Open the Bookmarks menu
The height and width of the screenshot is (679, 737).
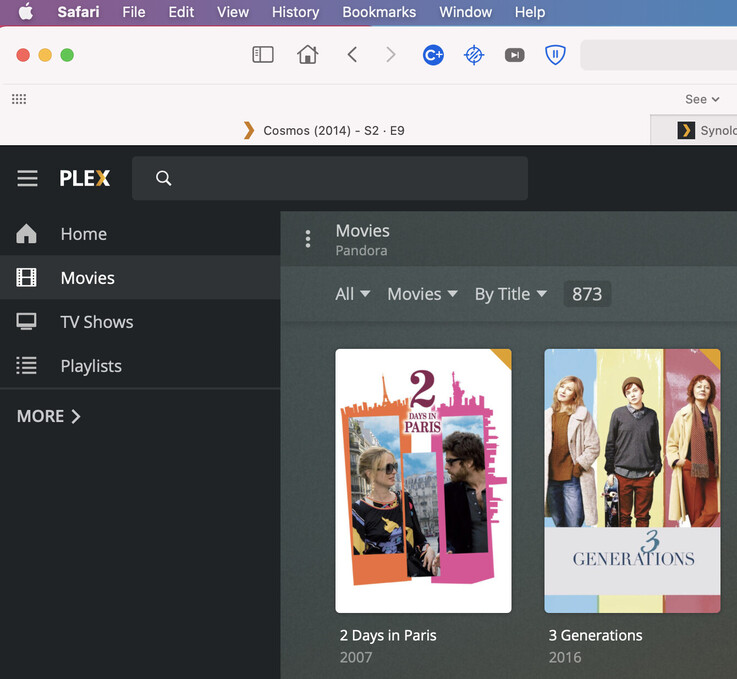tap(379, 12)
